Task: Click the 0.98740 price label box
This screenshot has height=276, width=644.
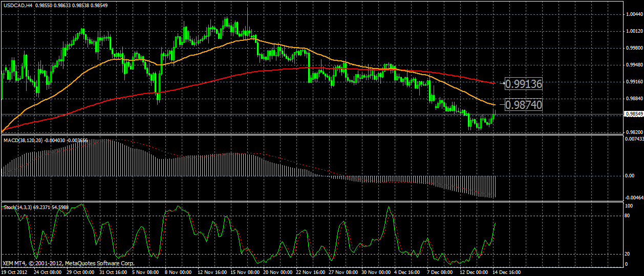Action: (524, 105)
